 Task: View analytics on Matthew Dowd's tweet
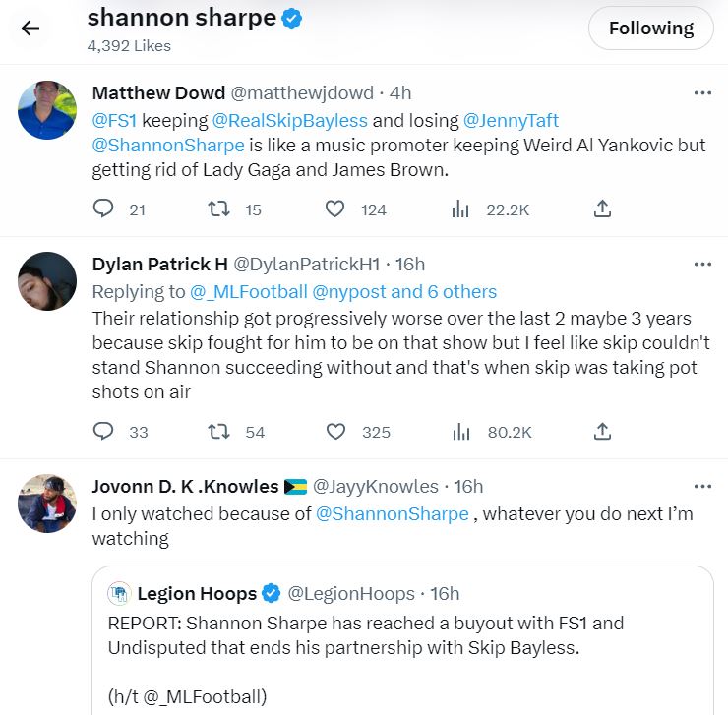[x=459, y=209]
